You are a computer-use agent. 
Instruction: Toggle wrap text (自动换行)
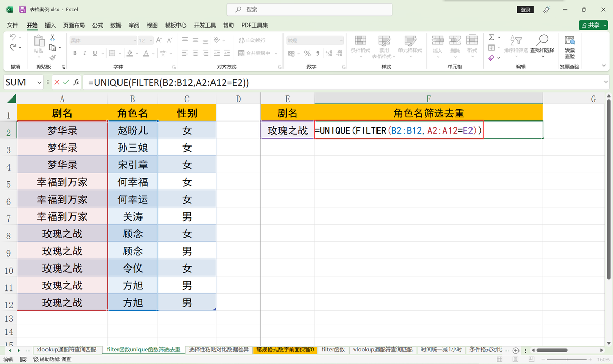click(x=251, y=40)
